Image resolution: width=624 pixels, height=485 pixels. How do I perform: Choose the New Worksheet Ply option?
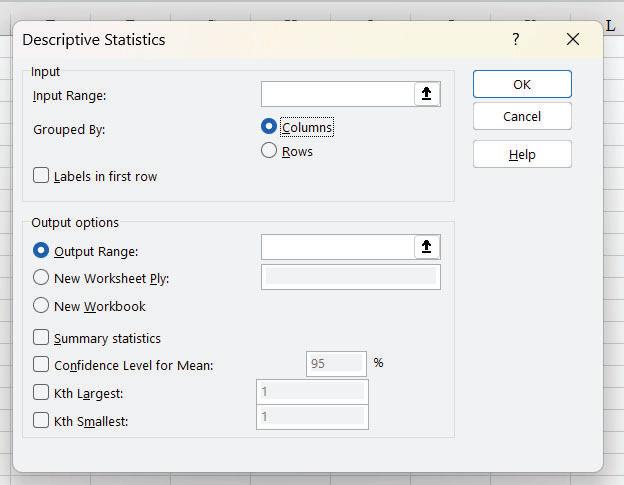click(41, 278)
